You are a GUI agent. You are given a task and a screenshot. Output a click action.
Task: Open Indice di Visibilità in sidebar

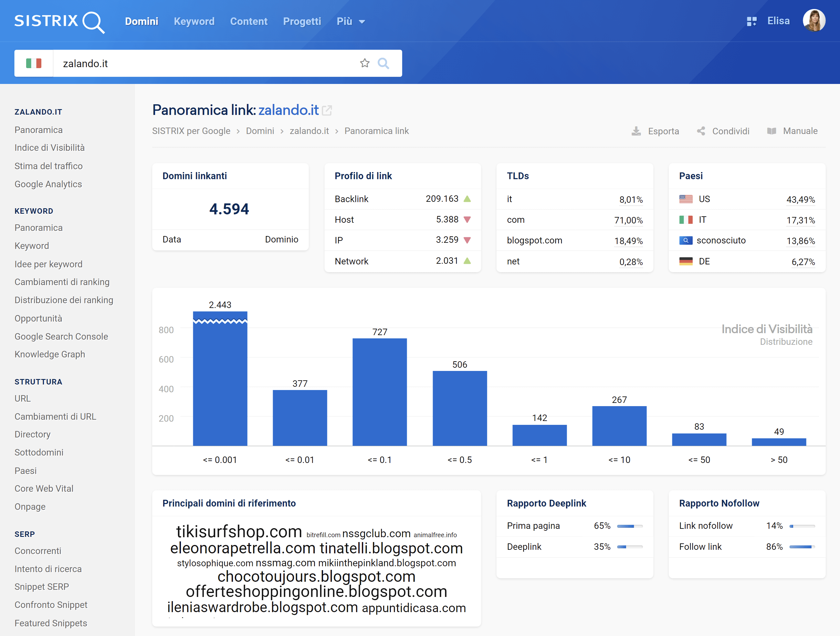50,148
